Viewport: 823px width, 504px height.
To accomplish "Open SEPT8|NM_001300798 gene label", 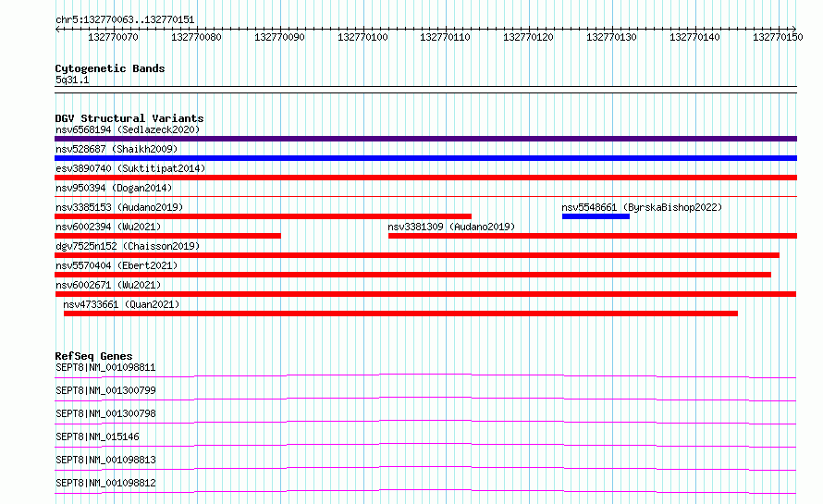I will click(x=105, y=413).
